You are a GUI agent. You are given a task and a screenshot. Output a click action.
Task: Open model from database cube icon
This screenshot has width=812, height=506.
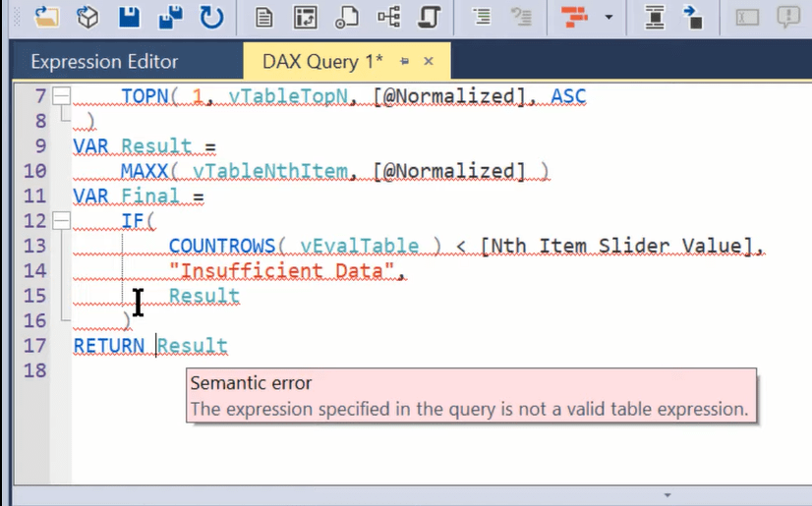point(87,17)
